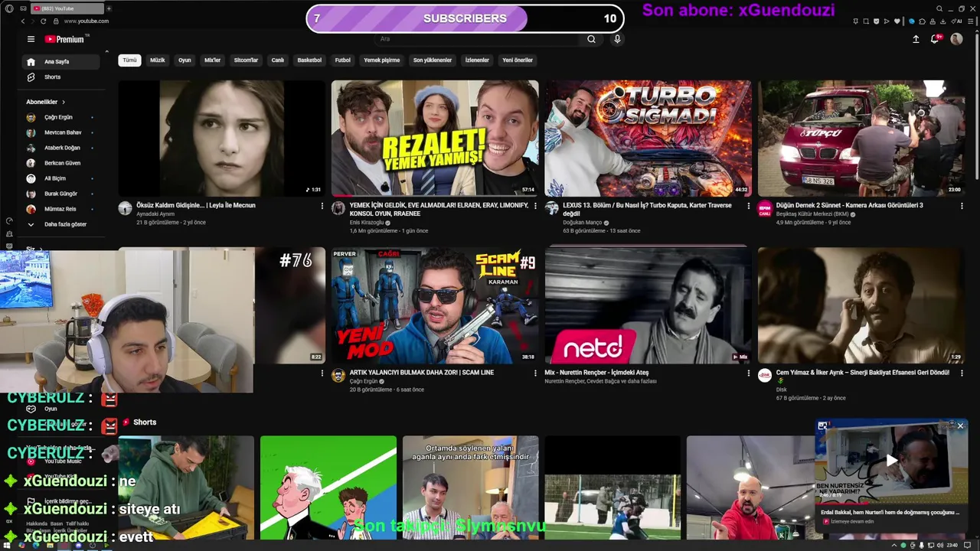Viewport: 980px width, 551px height.
Task: Open options for YEMEK İÇİN GELDİK video
Action: [535, 206]
